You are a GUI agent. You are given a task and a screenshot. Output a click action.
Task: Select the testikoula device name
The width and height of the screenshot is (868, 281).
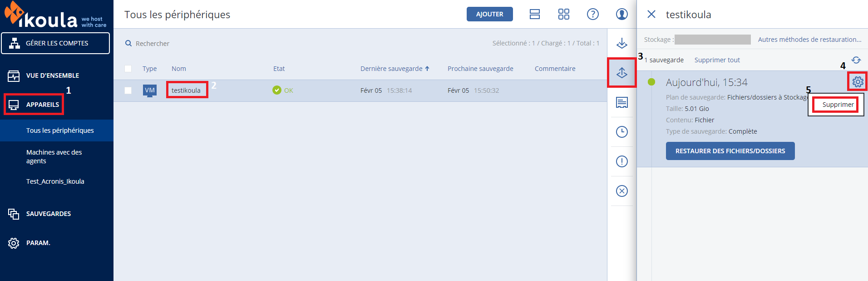pyautogui.click(x=186, y=90)
